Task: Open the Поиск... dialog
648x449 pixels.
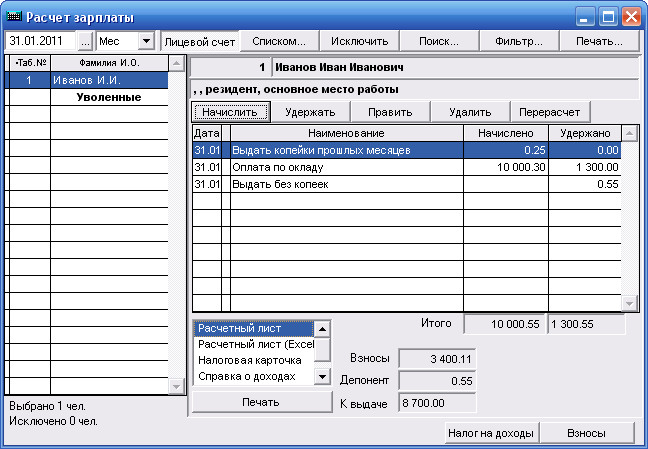Action: click(439, 41)
